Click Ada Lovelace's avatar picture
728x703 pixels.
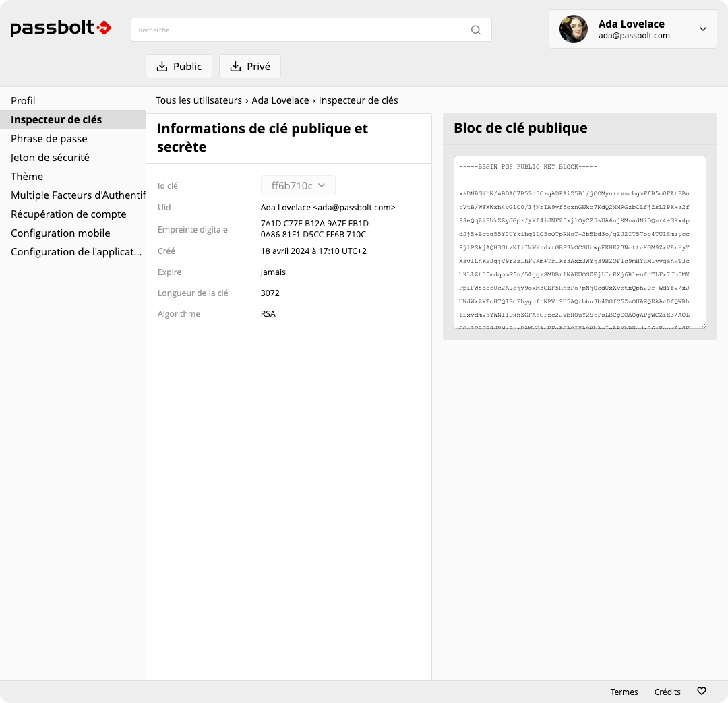pos(574,29)
